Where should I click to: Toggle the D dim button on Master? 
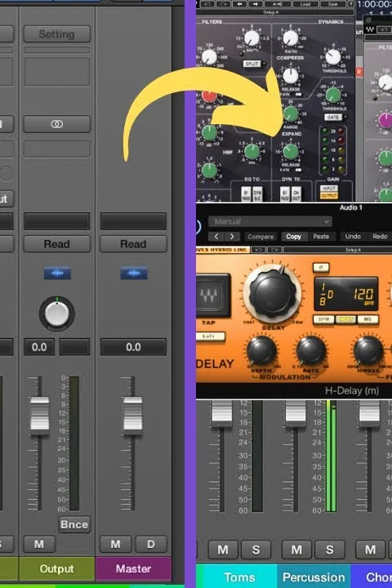point(151,544)
